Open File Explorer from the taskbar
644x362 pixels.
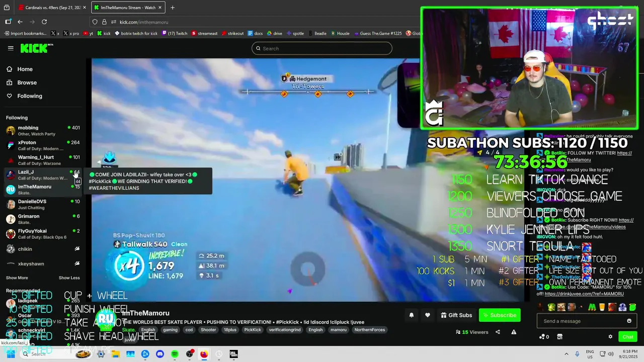click(x=116, y=354)
